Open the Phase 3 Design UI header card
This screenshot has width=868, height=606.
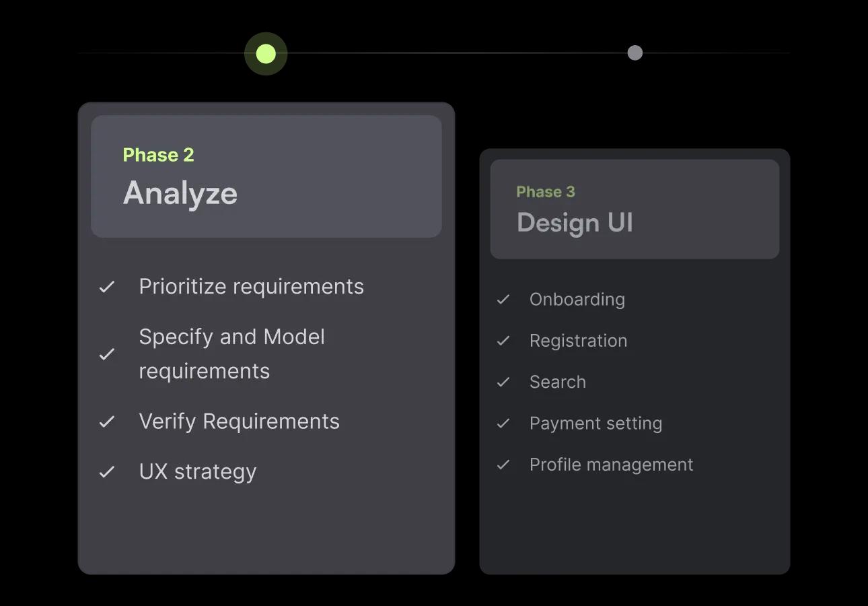(x=635, y=209)
